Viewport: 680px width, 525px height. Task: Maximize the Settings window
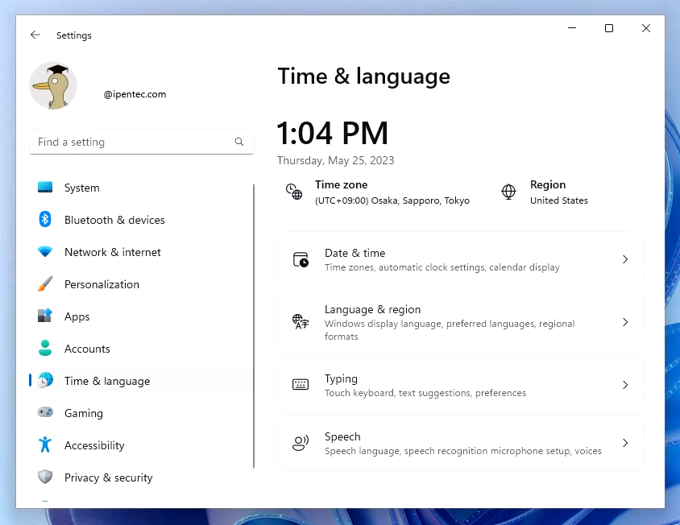coord(609,28)
